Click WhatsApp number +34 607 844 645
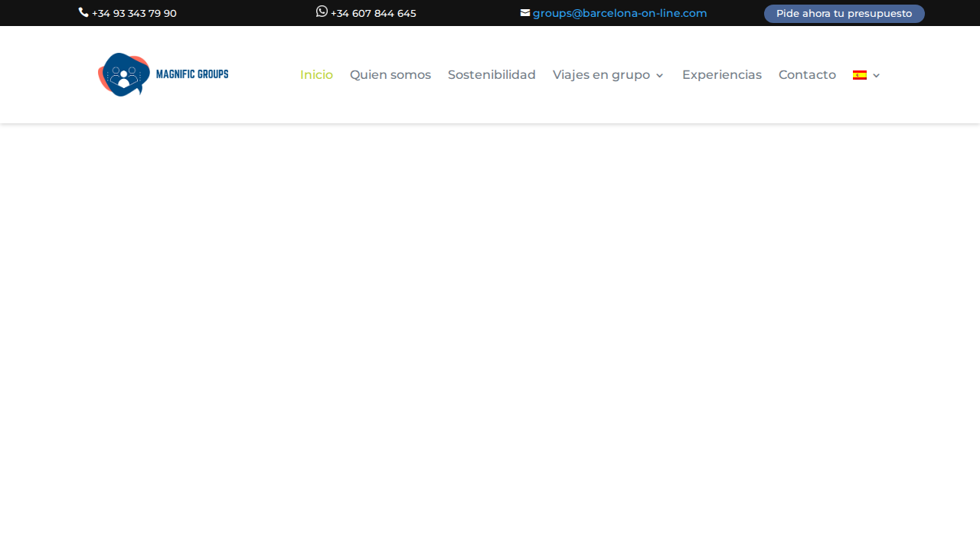 (374, 13)
